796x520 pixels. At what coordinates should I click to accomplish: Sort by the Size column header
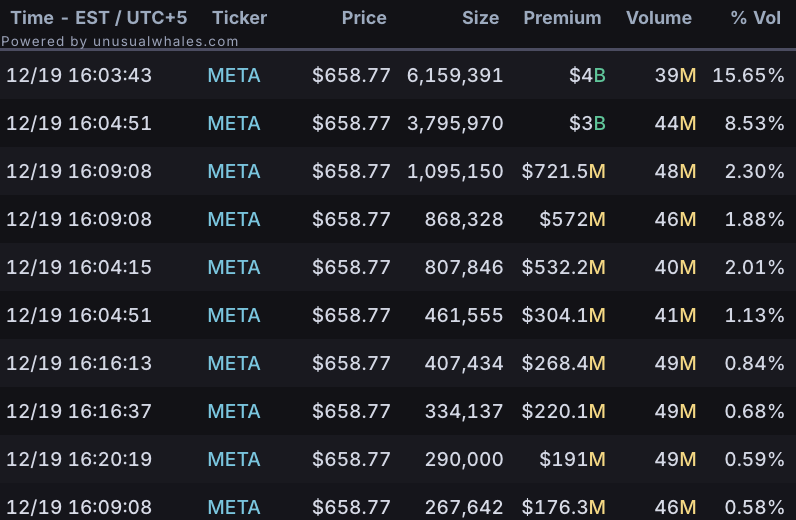click(x=480, y=18)
